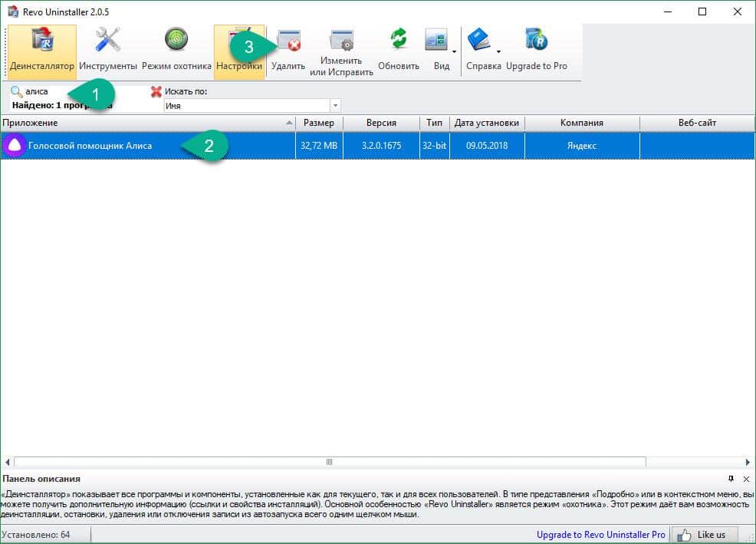Clear search with red X icon
The height and width of the screenshot is (544, 756).
pos(156,91)
